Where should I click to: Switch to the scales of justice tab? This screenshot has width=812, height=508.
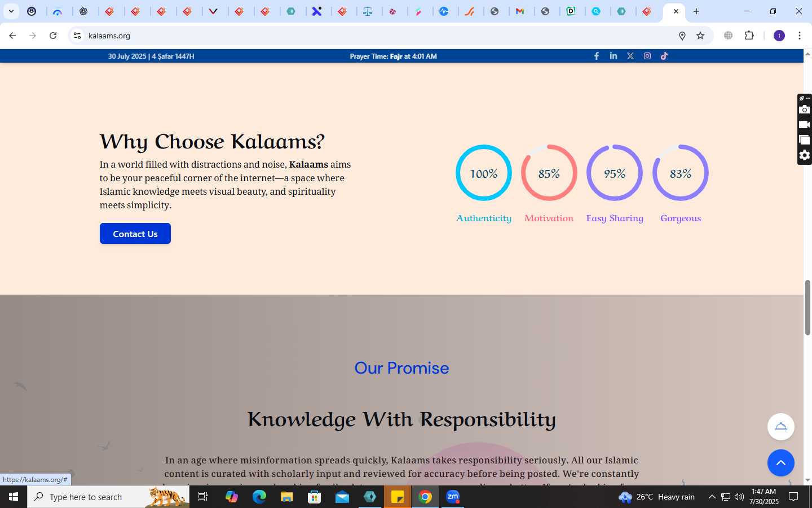(x=368, y=11)
